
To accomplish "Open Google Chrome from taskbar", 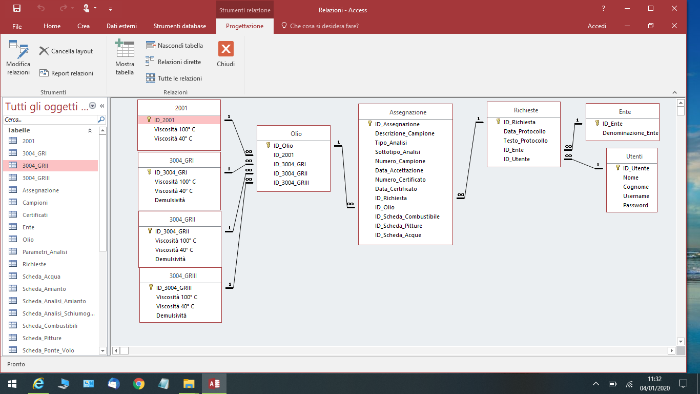I will (x=139, y=383).
